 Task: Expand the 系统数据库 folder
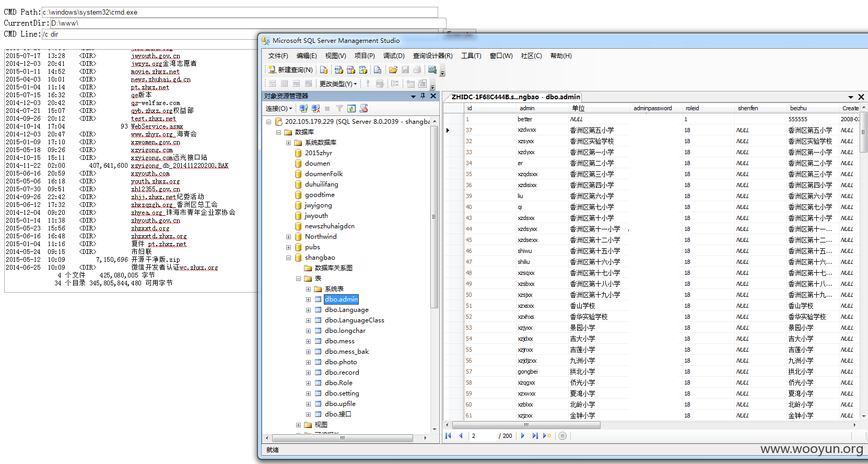288,143
